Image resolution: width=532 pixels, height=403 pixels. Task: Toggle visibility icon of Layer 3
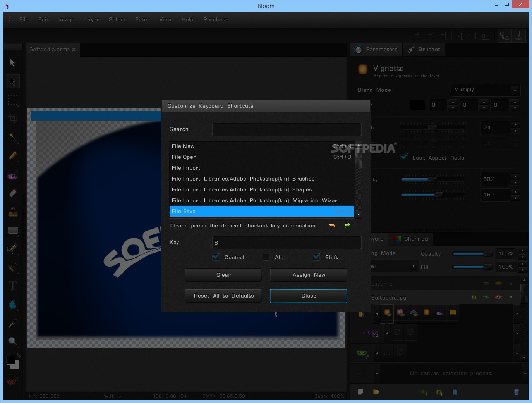(x=498, y=283)
